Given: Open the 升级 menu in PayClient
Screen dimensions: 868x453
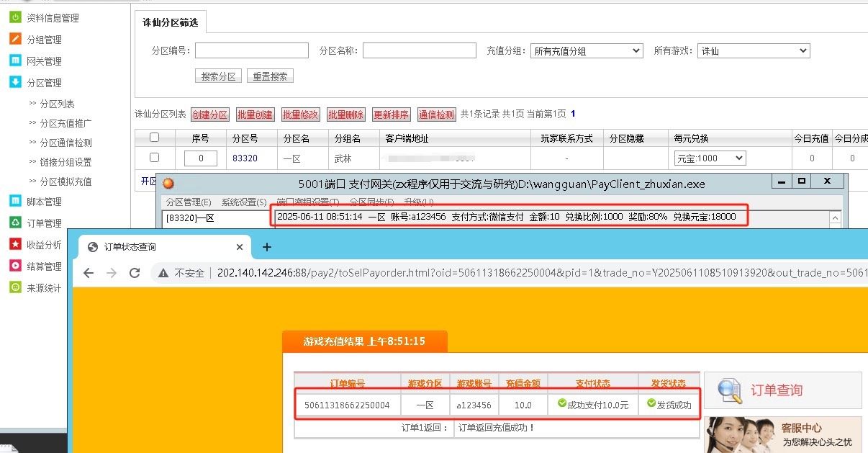Looking at the screenshot, I should [419, 202].
